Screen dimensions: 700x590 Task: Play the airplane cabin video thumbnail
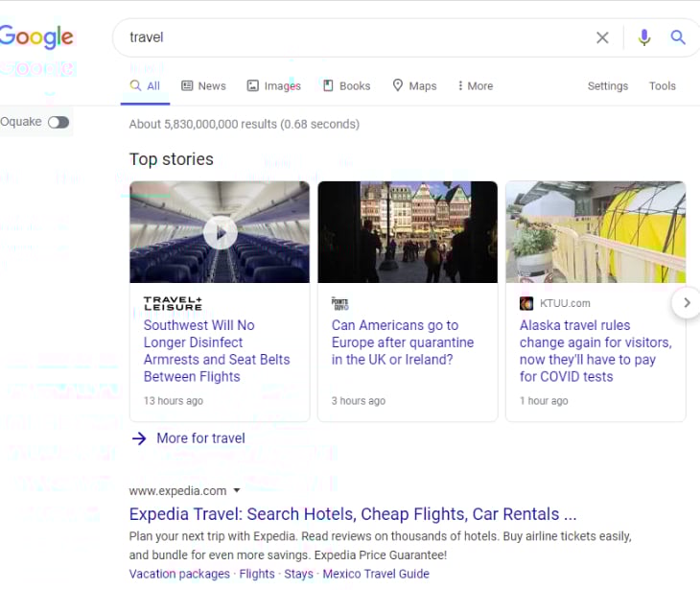coord(220,232)
